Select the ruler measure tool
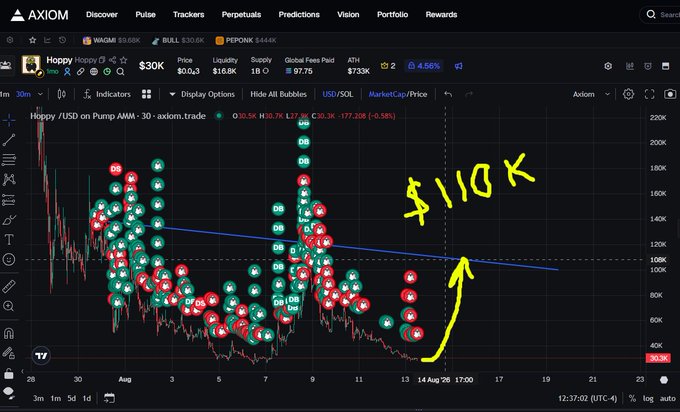Screen dimensions: 680x412 click(9, 286)
